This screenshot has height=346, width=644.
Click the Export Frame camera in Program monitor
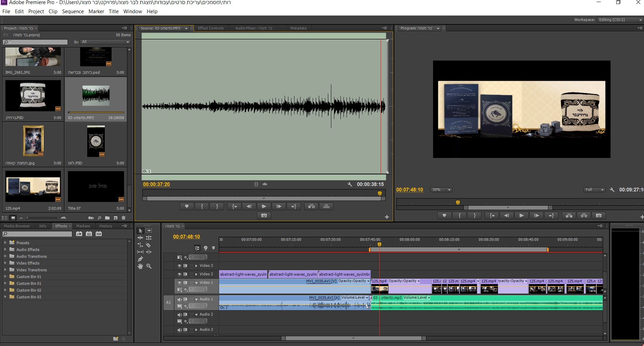pos(599,215)
